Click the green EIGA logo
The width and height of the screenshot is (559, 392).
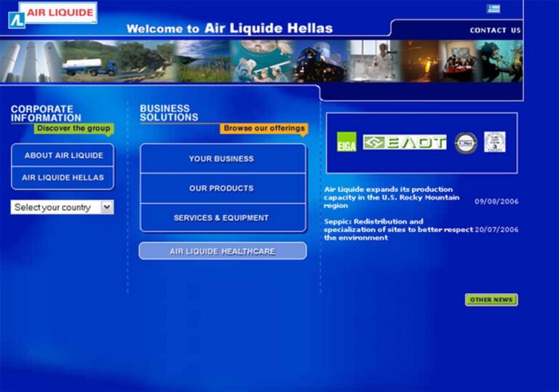pos(346,143)
